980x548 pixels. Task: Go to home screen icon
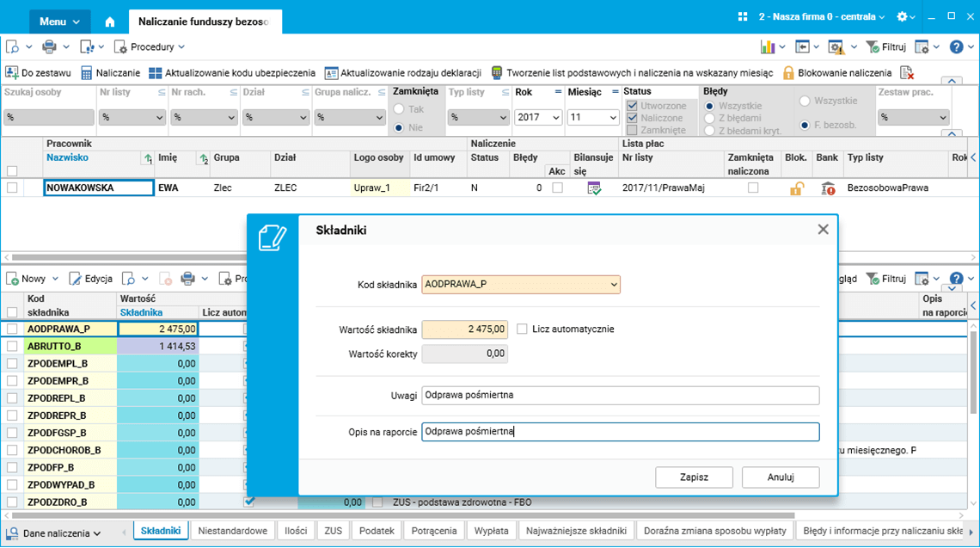pos(110,22)
